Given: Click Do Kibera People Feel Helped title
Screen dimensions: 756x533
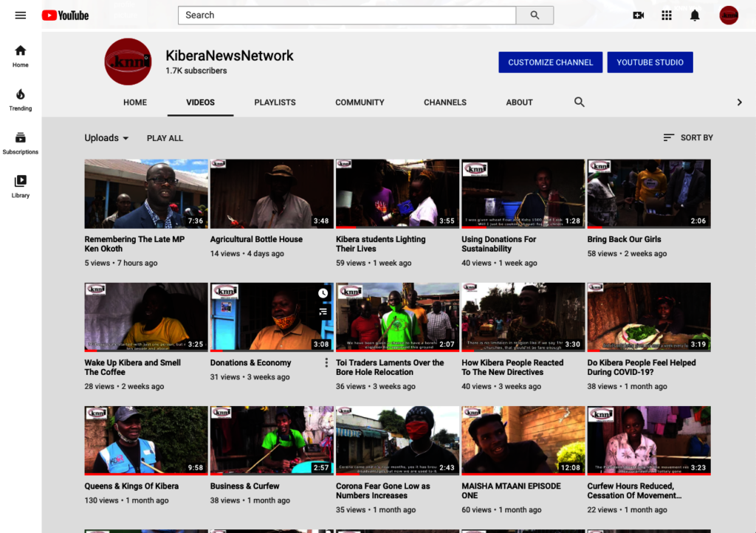Looking at the screenshot, I should 642,367.
